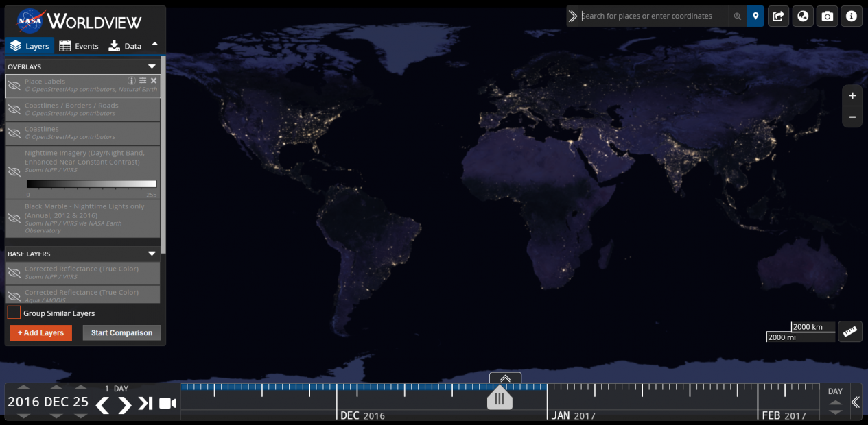Viewport: 868px width, 425px height.
Task: Click JAN 2017 timeline label
Action: [x=574, y=415]
